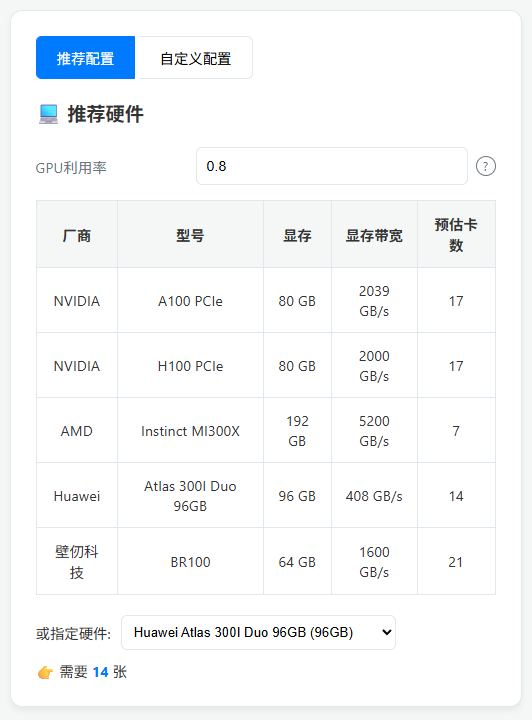532x720 pixels.
Task: Click the 型号 column header
Action: tap(190, 235)
